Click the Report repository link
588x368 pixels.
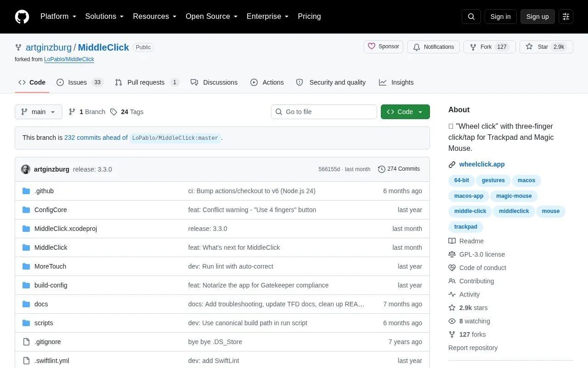(x=473, y=348)
